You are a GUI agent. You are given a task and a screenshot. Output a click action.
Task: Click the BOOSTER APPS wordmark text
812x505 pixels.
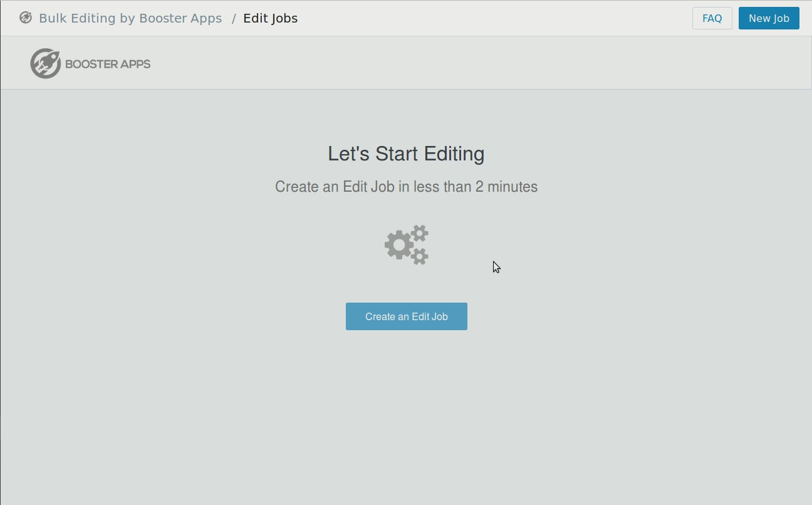[x=108, y=64]
